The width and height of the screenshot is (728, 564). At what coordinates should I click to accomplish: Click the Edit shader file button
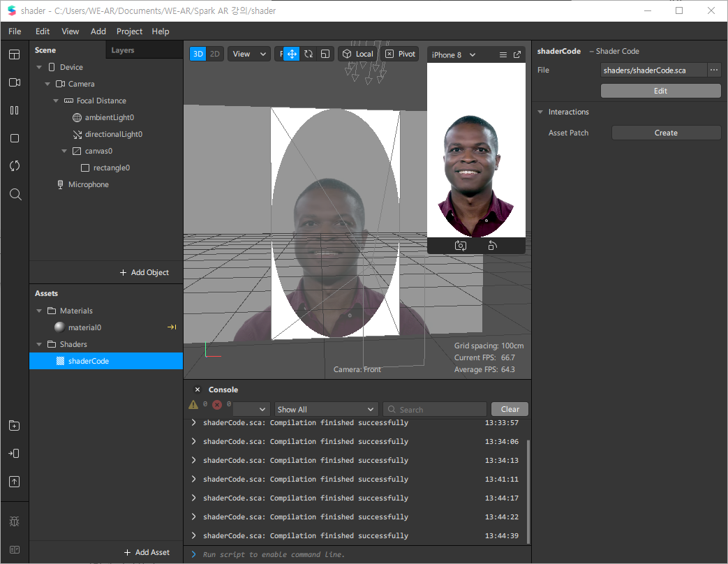click(x=660, y=91)
